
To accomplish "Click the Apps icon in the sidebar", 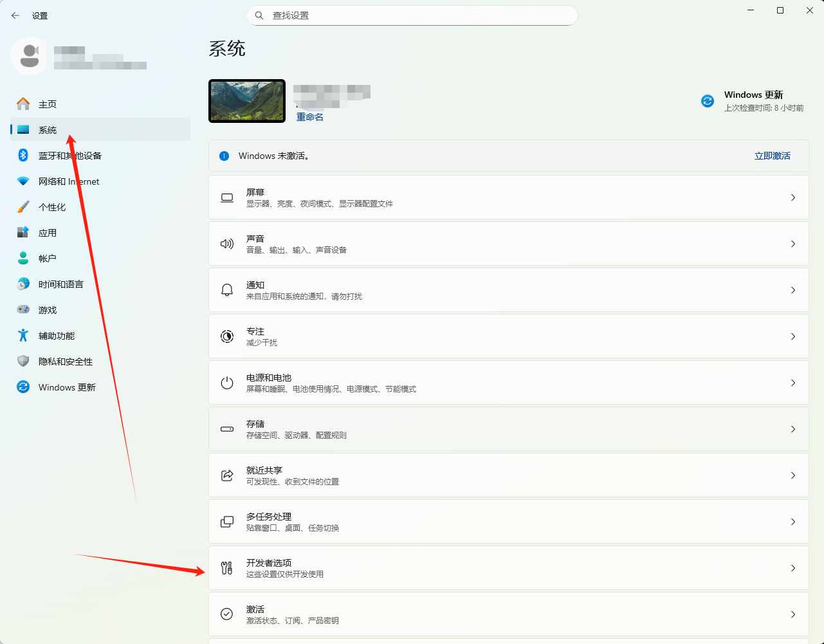I will point(21,232).
